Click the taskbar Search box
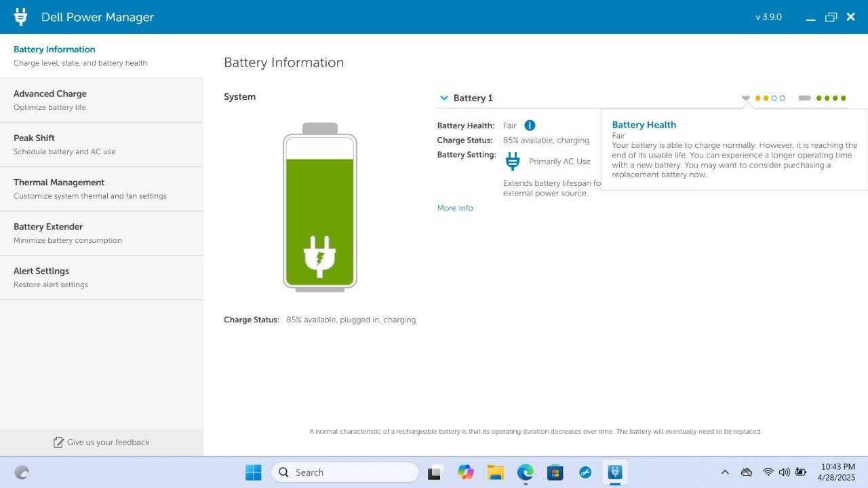The width and height of the screenshot is (868, 488). 344,472
